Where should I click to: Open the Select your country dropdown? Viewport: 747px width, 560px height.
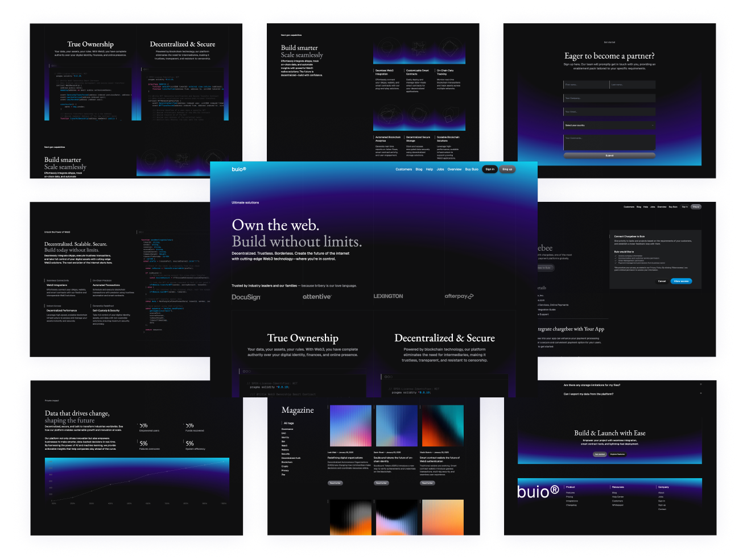click(x=609, y=125)
